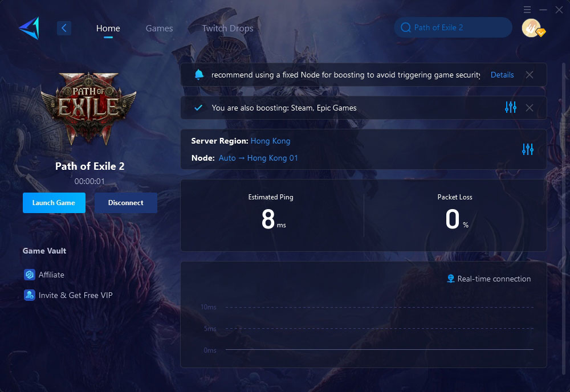
Task: Click the Path of Exile 2 title text
Action: tap(90, 166)
